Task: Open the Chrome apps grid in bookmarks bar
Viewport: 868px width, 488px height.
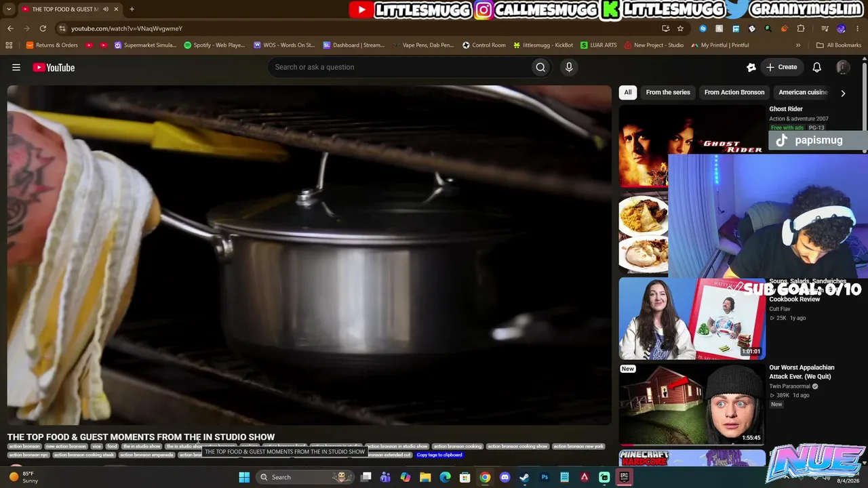Action: point(9,45)
